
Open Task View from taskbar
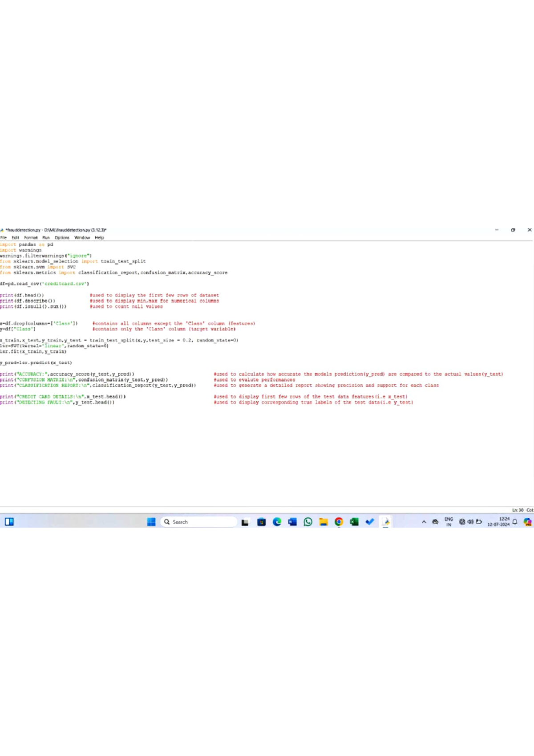coord(245,522)
